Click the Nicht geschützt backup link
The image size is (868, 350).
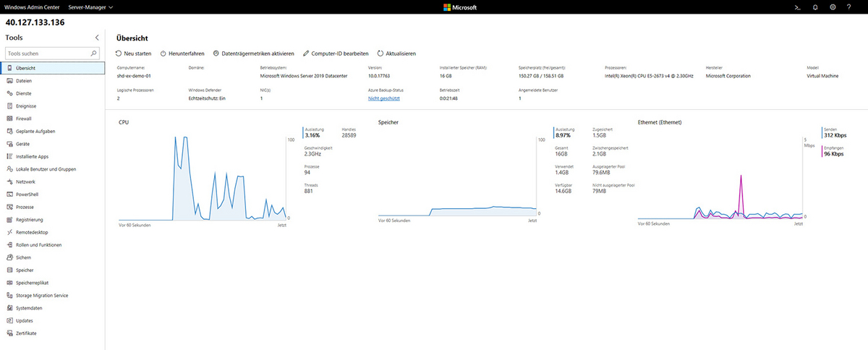tap(383, 98)
